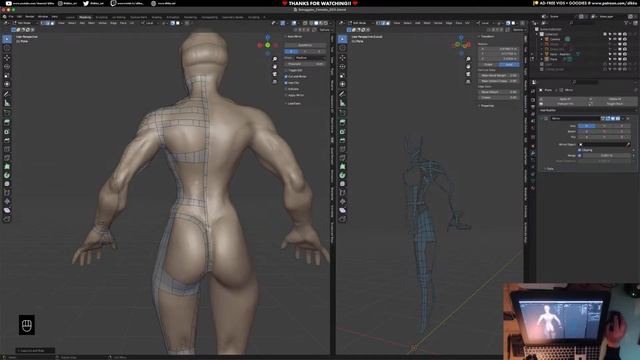Click the Mirror Object picker field

click(x=604, y=144)
